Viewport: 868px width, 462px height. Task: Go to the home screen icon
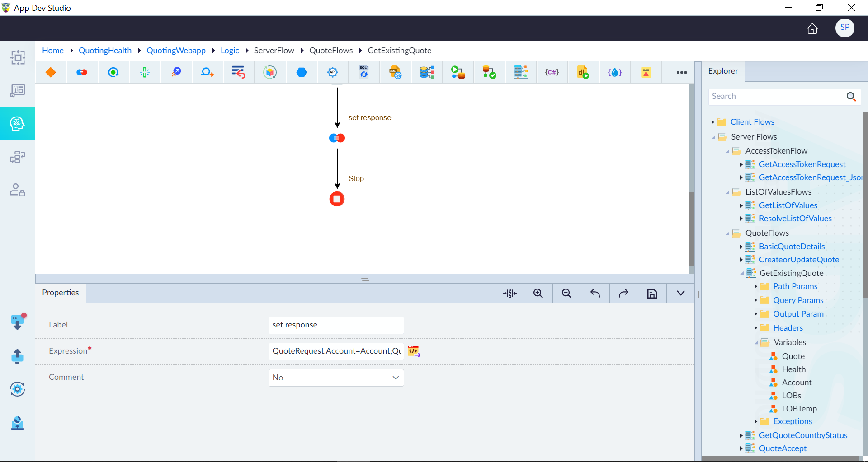(x=812, y=29)
